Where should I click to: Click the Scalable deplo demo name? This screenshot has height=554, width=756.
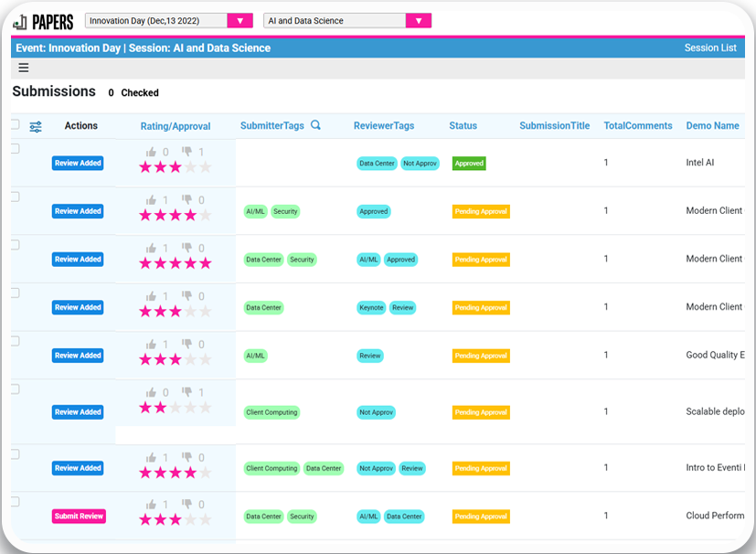[x=715, y=411]
